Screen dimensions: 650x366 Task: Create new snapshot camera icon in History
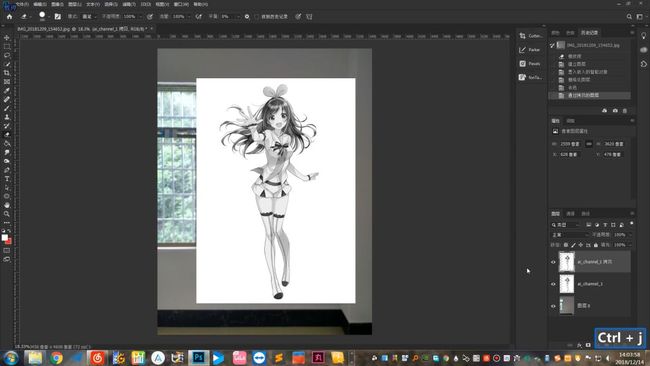pyautogui.click(x=615, y=111)
